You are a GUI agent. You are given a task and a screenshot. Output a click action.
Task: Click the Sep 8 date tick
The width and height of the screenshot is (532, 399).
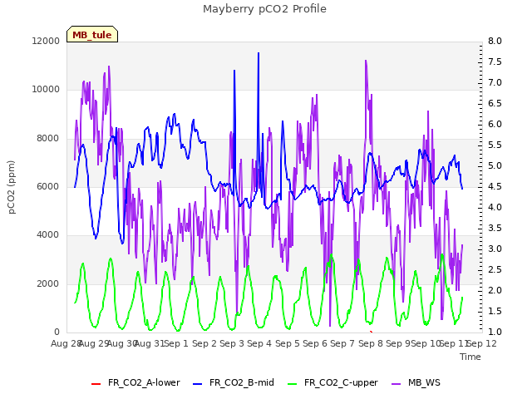371,343
